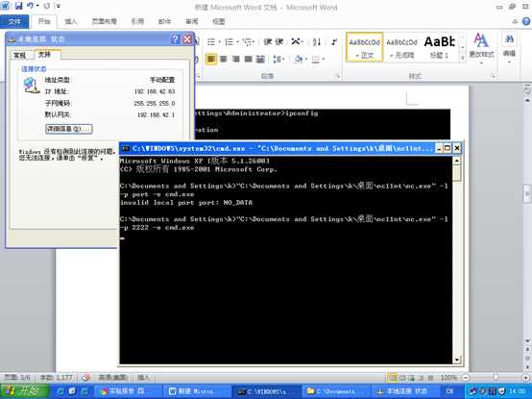532x399 pixels.
Task: Switch to the 视图 ribbon tab
Action: 219,21
